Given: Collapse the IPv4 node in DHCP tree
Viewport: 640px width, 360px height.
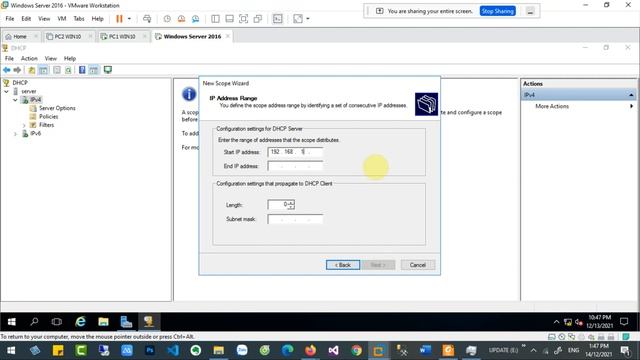Looking at the screenshot, I should click(x=15, y=100).
